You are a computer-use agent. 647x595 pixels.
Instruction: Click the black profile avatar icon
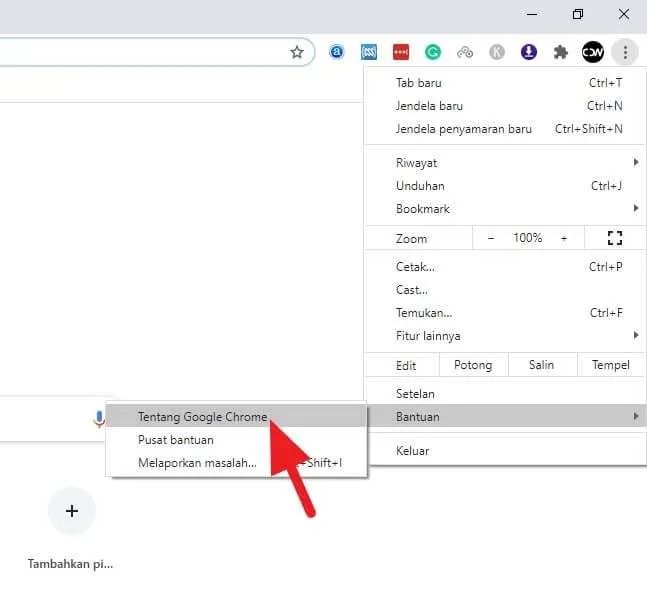pos(593,52)
